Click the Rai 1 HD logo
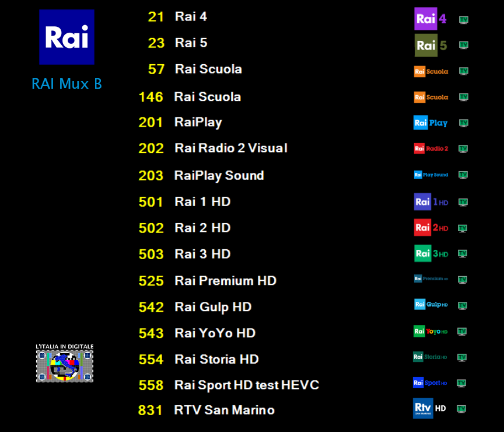 coord(430,202)
